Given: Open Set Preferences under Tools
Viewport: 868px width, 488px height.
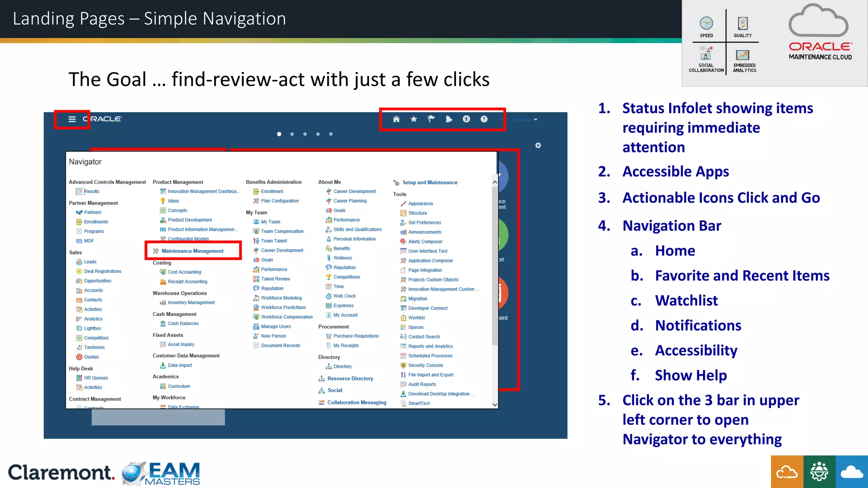Looking at the screenshot, I should point(425,222).
